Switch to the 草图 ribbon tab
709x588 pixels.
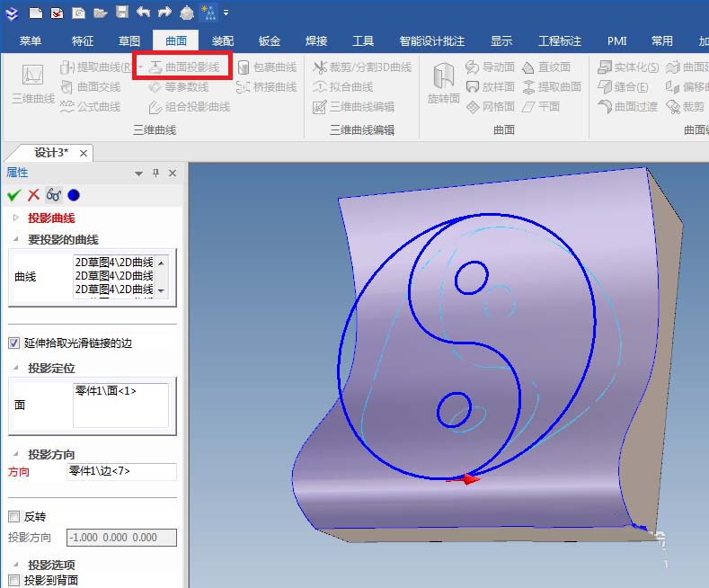click(129, 41)
